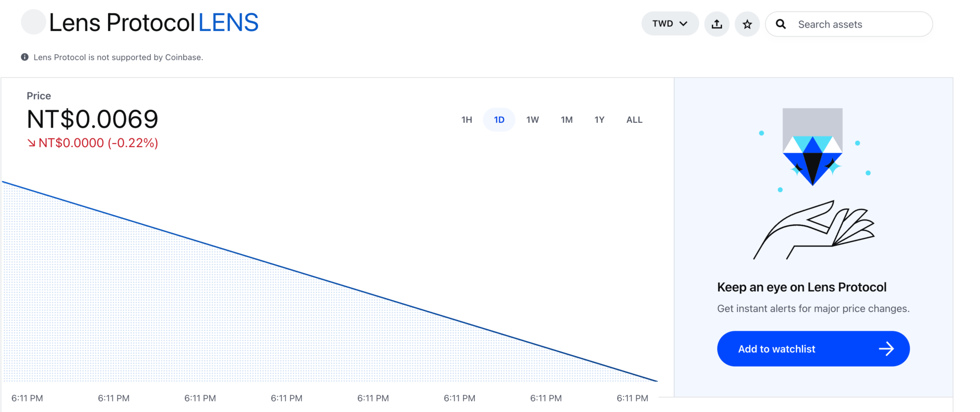This screenshot has width=980, height=412.
Task: Select the 1D chart range
Action: click(x=499, y=119)
